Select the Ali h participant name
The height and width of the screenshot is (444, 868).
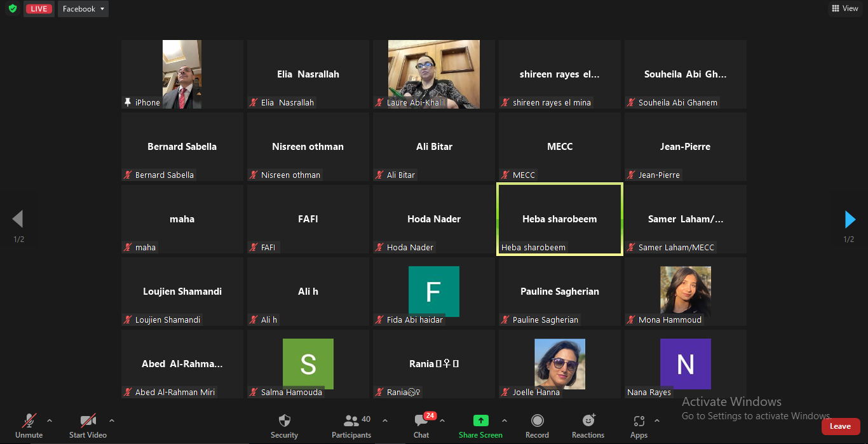pos(308,292)
